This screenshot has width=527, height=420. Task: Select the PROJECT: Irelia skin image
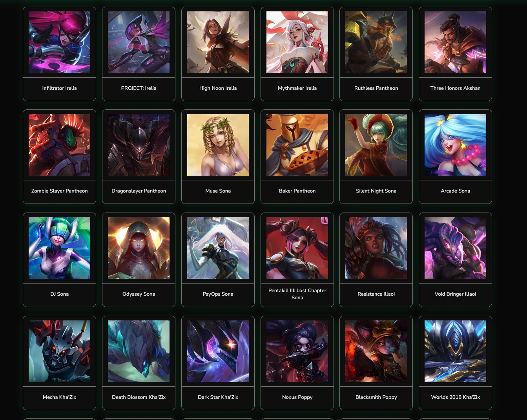[139, 42]
